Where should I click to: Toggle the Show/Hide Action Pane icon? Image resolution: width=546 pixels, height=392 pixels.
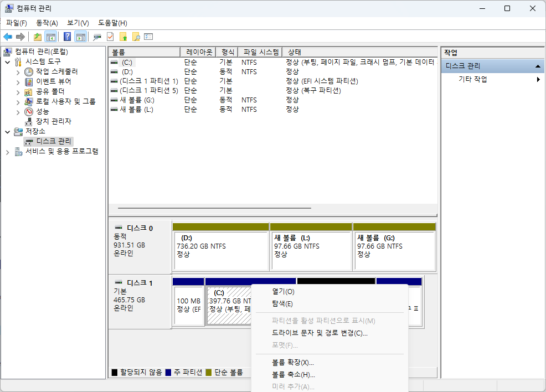pos(80,37)
